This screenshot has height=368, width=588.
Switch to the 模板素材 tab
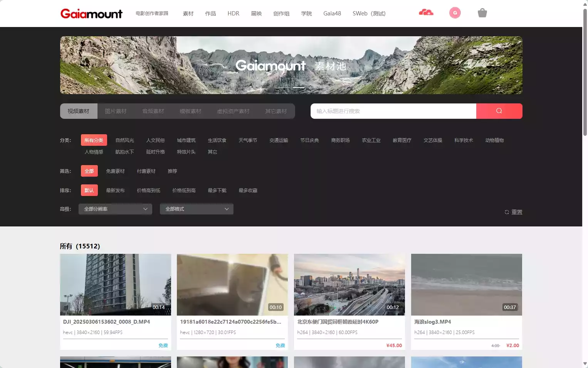point(190,111)
